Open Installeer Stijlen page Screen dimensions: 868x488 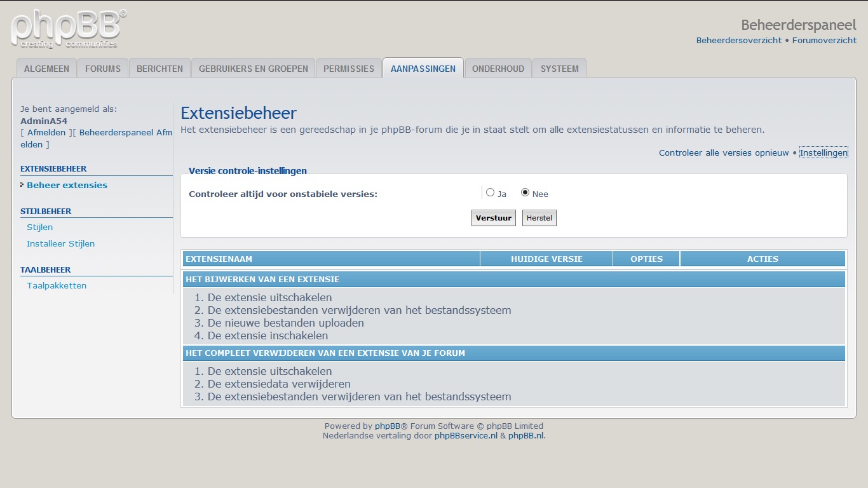[60, 243]
